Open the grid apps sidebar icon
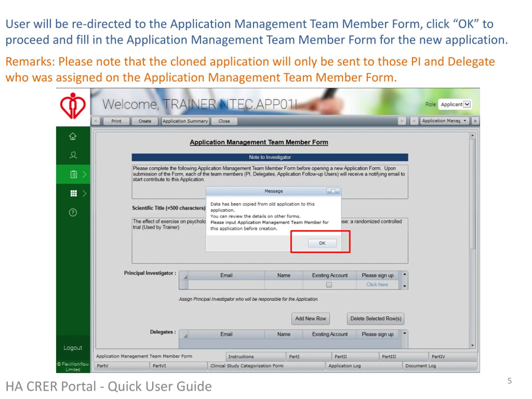The height and width of the screenshot is (399, 532). [x=74, y=193]
